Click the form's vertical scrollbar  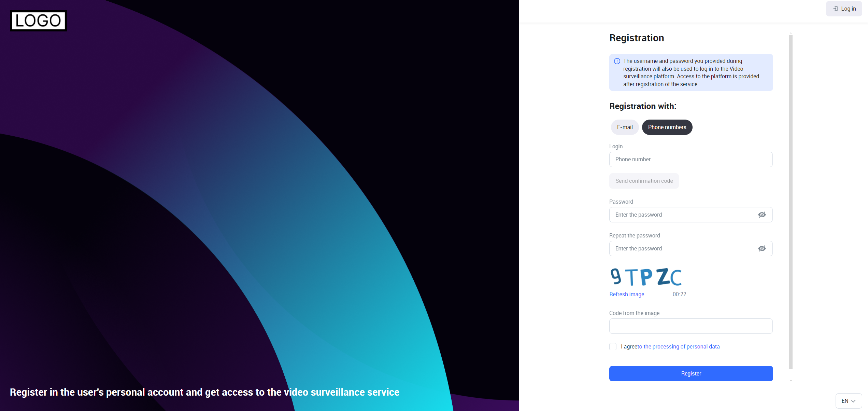(791, 202)
